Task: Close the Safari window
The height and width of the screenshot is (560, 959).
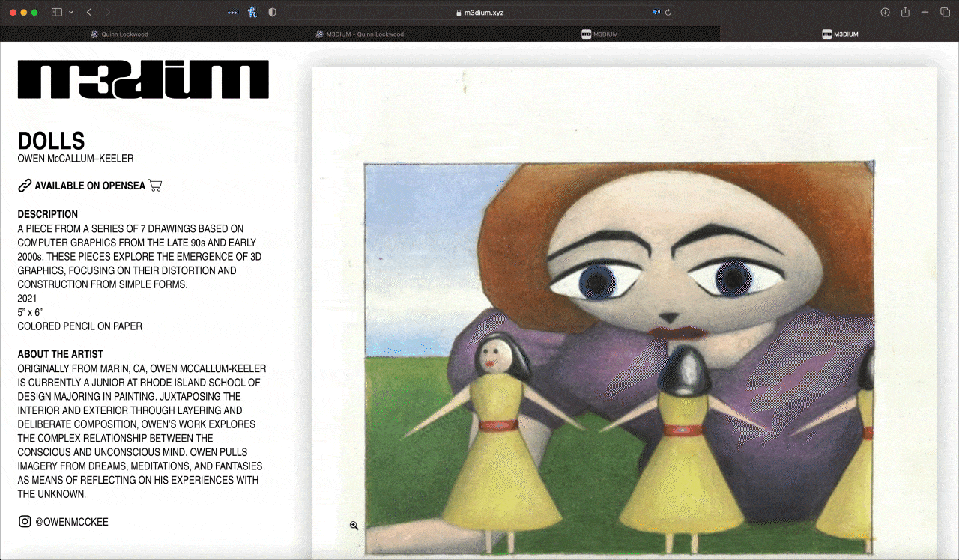Action: point(13,13)
